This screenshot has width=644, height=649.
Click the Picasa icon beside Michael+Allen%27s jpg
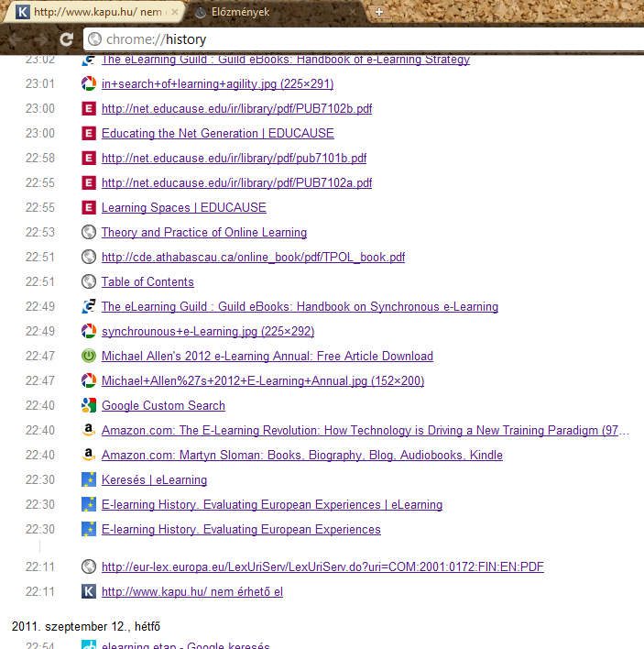click(x=89, y=380)
